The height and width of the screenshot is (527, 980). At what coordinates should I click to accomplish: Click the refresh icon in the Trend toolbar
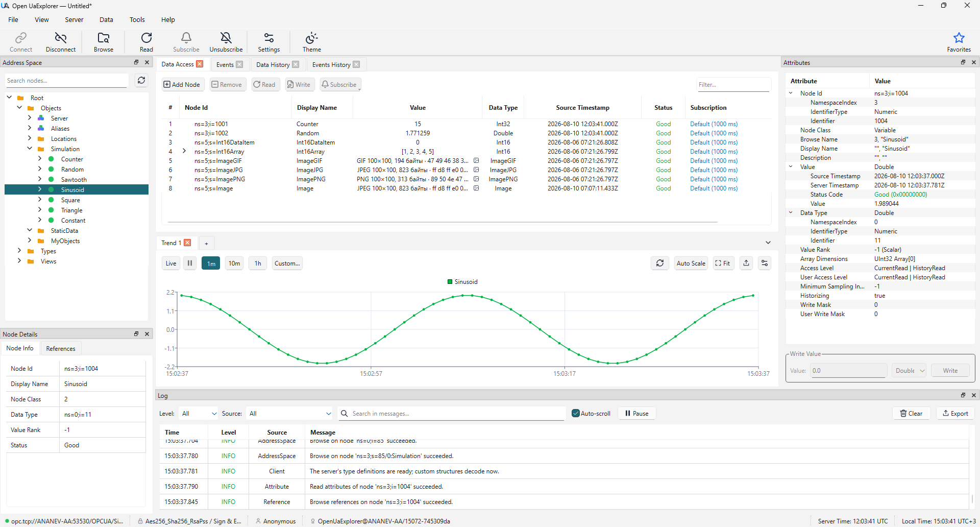click(660, 263)
